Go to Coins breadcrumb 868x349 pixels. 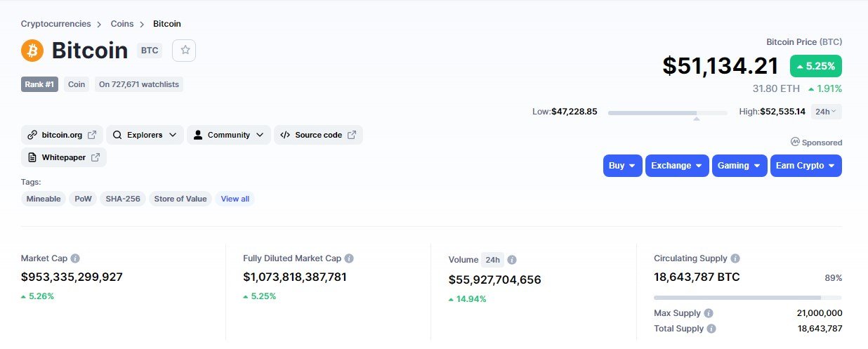click(x=121, y=24)
